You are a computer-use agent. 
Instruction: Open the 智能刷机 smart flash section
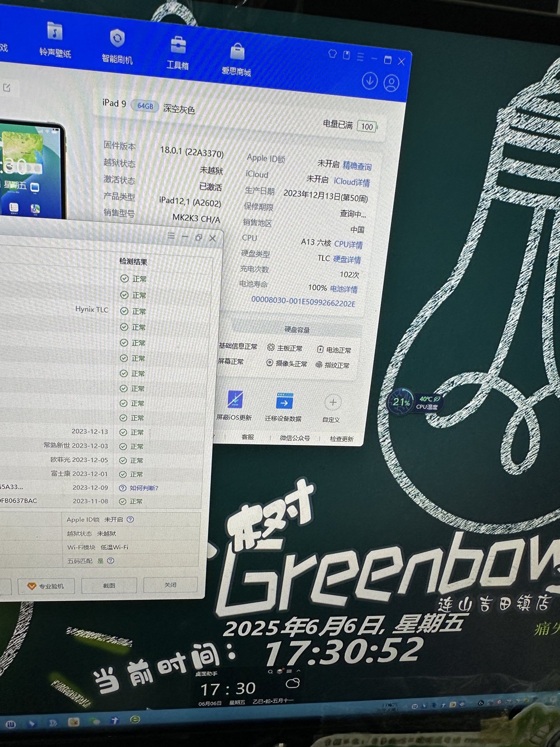pos(117,46)
